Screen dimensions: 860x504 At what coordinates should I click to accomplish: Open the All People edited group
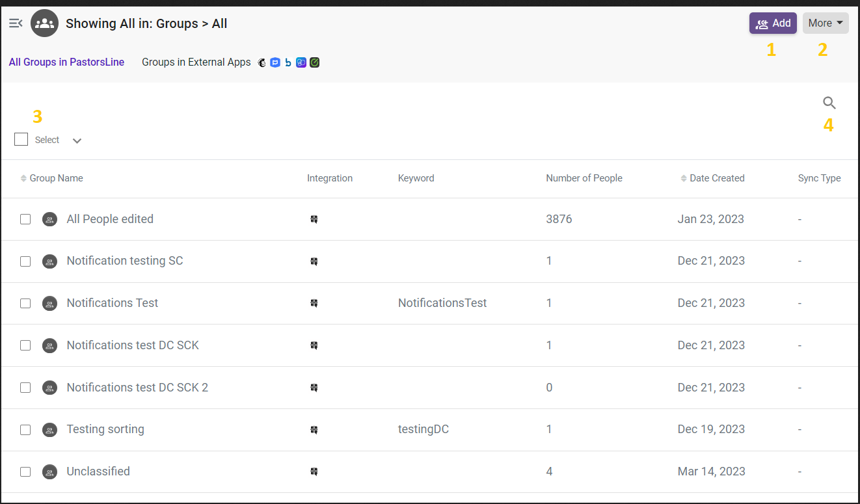click(x=110, y=219)
